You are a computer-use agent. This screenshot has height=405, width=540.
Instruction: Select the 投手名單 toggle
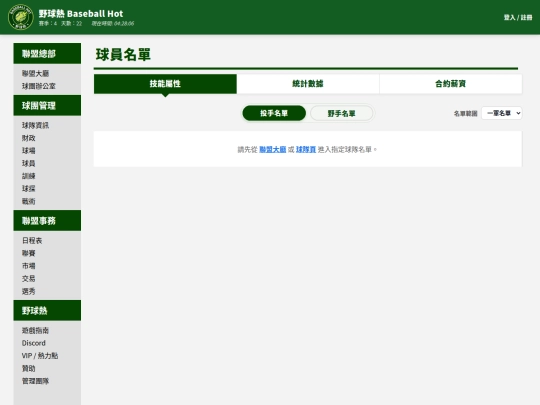coord(274,113)
